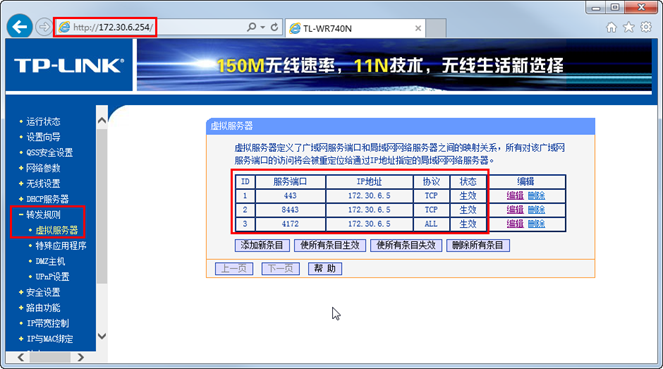The image size is (663, 369).
Task: Edit the port 8443 entry
Action: click(x=515, y=210)
